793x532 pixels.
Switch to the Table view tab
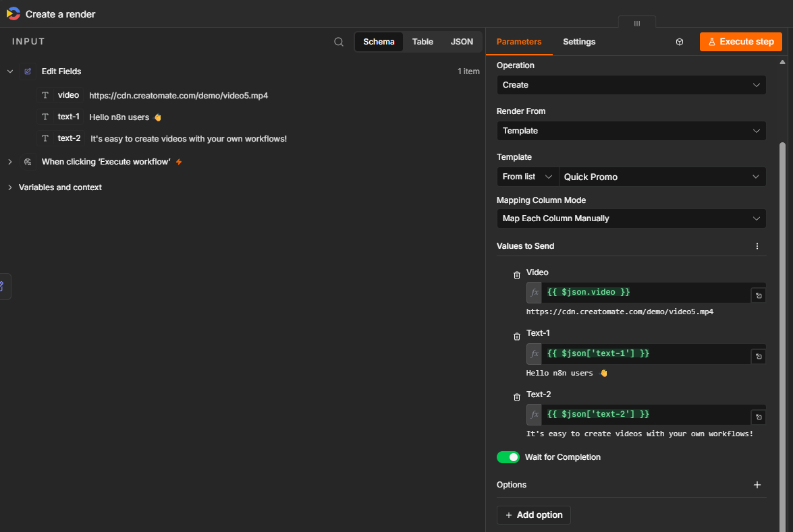(422, 42)
